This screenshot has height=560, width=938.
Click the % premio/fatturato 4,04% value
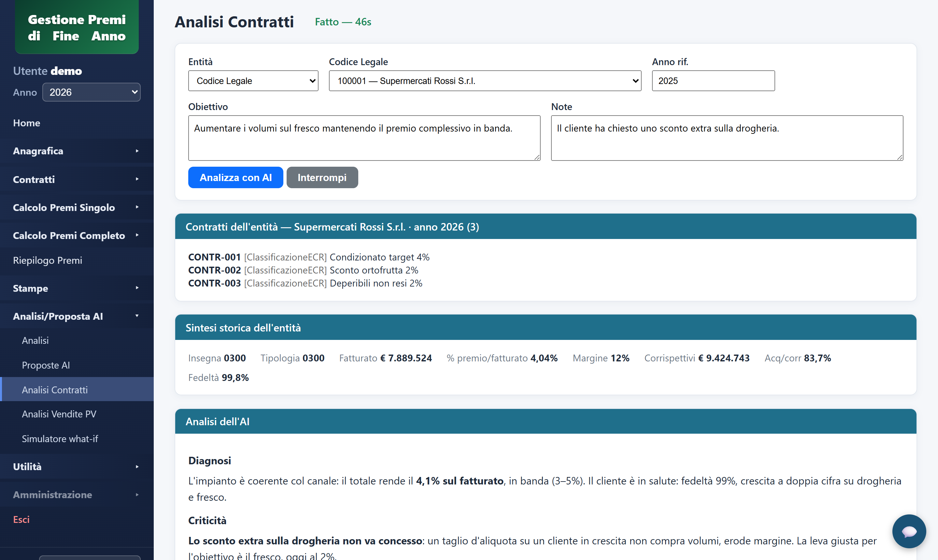502,358
